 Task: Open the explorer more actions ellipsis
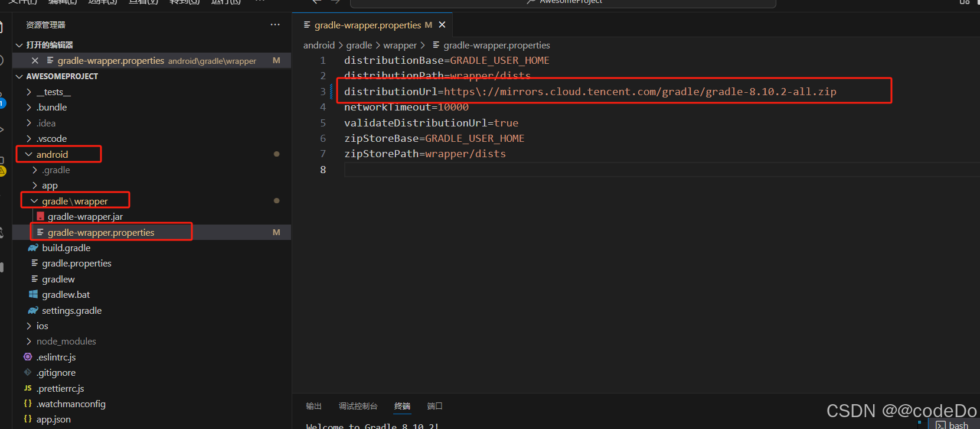point(275,25)
